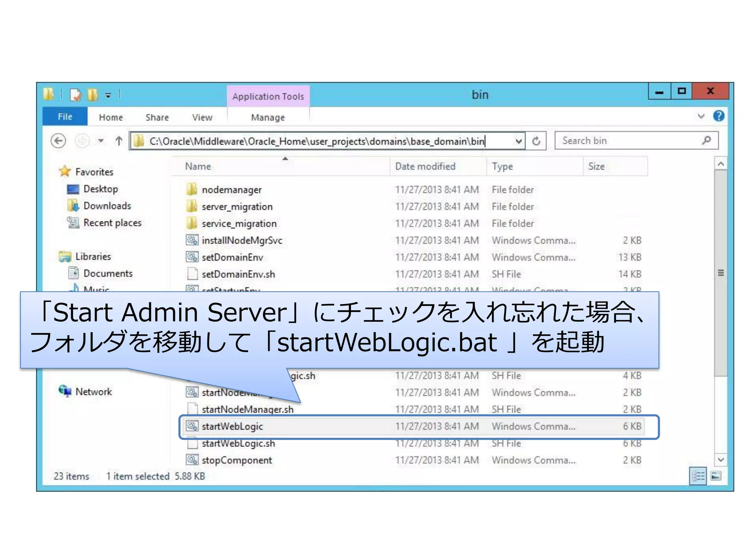Click the scrollbar up arrow
Screen dimensions: 747x560
pos(720,164)
